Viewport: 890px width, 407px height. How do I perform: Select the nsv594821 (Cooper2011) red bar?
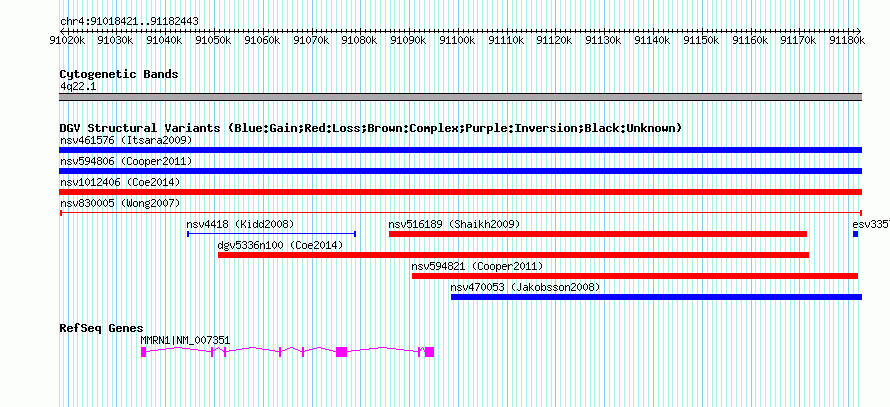click(635, 276)
